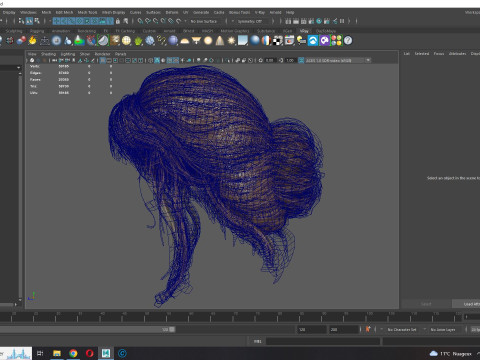The height and width of the screenshot is (360, 480).
Task: Open the No Anim Layer dropdown
Action: tap(443, 329)
